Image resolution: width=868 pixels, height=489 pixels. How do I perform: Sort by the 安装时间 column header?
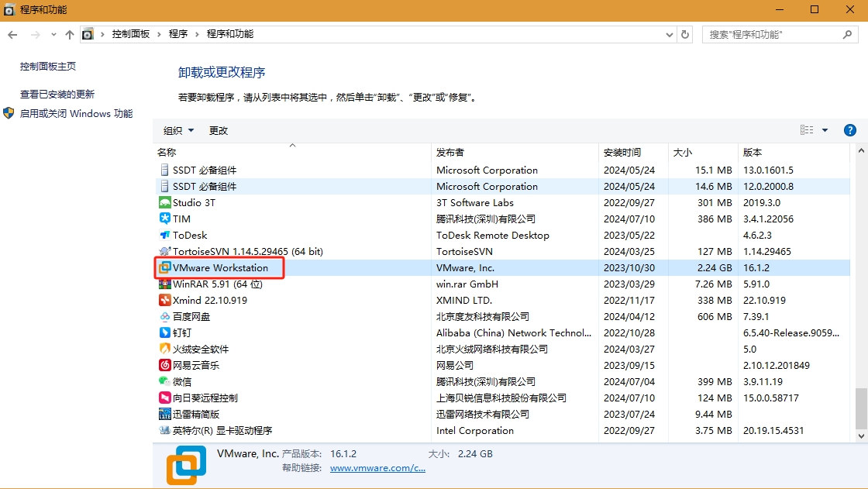click(633, 153)
